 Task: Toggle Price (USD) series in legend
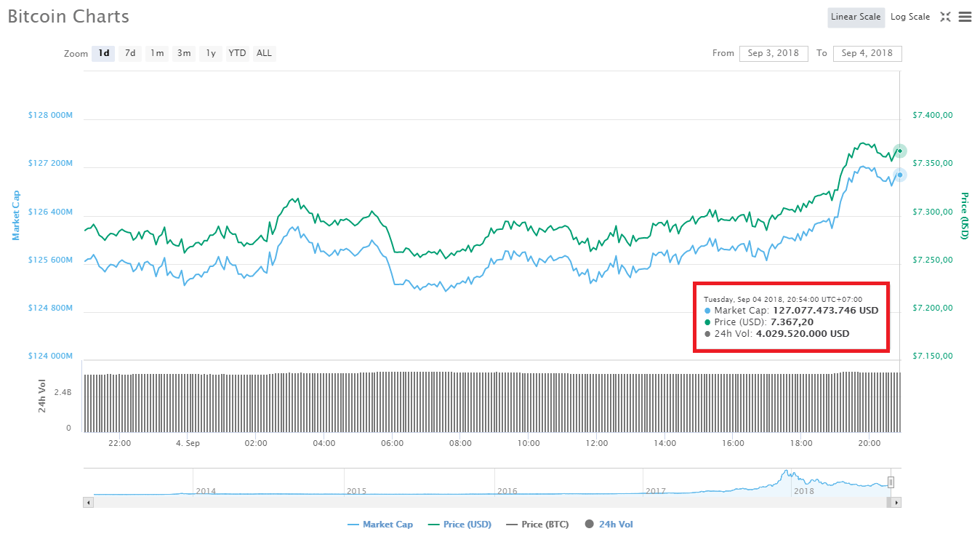click(x=459, y=525)
